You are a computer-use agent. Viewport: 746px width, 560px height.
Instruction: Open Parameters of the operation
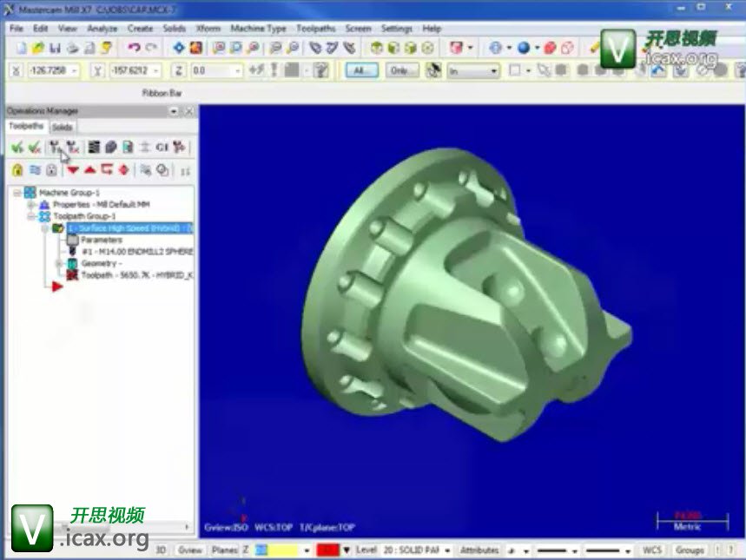click(102, 240)
